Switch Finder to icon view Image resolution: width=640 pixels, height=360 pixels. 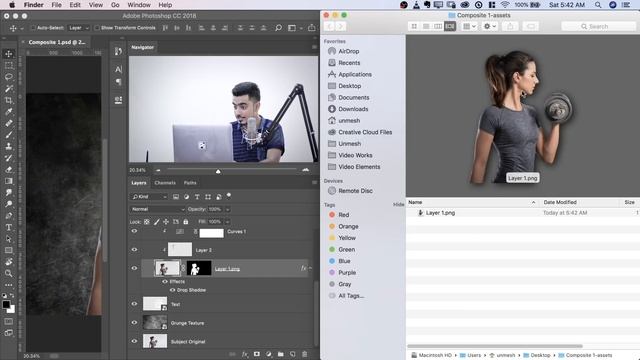pos(414,26)
